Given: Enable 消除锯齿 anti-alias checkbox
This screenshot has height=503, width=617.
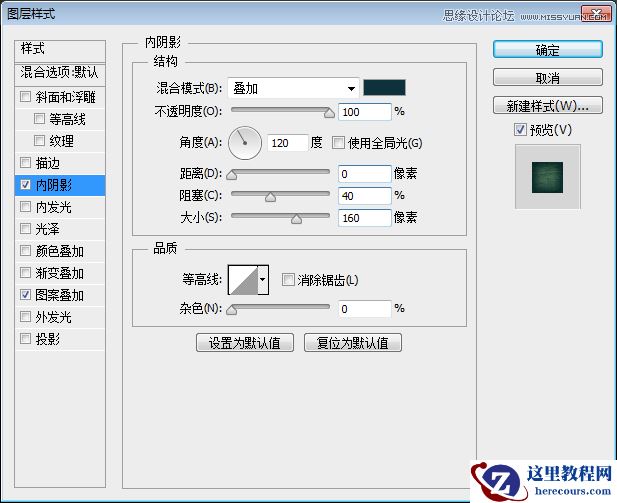Looking at the screenshot, I should pyautogui.click(x=288, y=280).
